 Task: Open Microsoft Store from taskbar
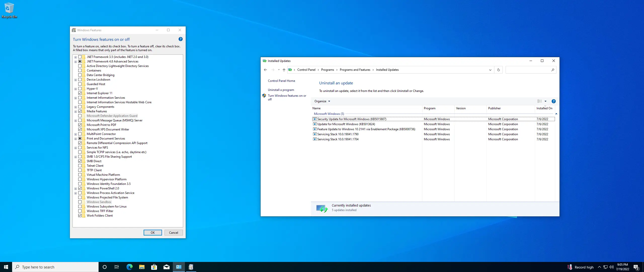pyautogui.click(x=154, y=267)
